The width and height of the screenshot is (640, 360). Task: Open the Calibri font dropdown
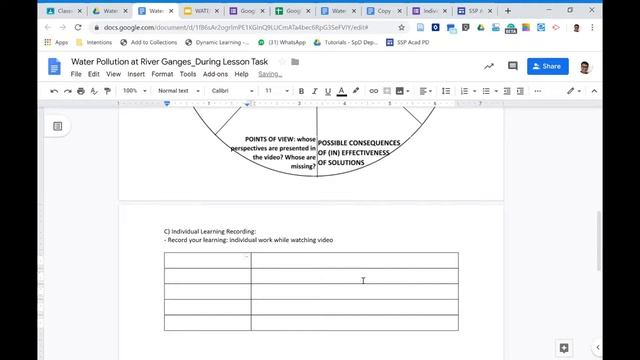pyautogui.click(x=232, y=91)
